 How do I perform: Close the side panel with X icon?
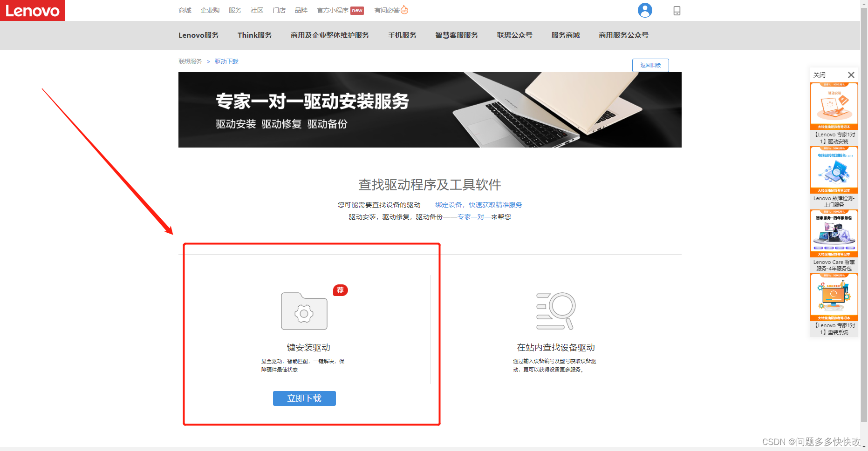tap(851, 75)
